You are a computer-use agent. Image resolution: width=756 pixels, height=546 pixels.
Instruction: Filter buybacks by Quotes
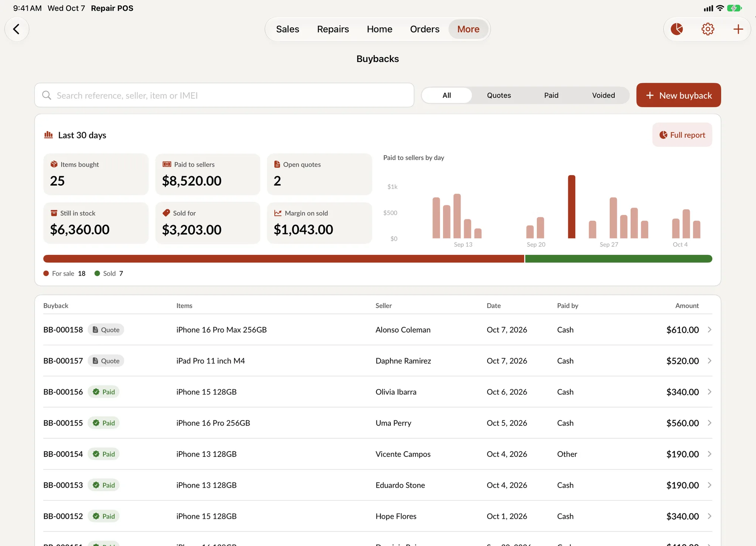click(x=499, y=95)
